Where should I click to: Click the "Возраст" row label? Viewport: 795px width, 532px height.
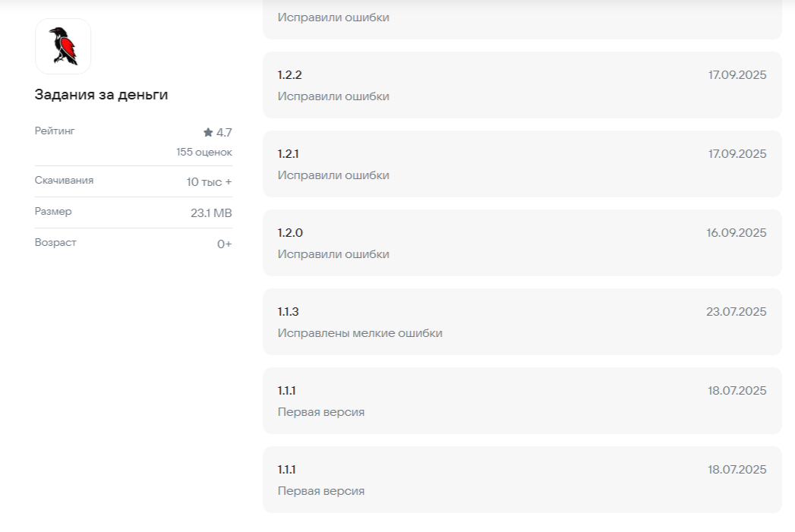pos(55,243)
